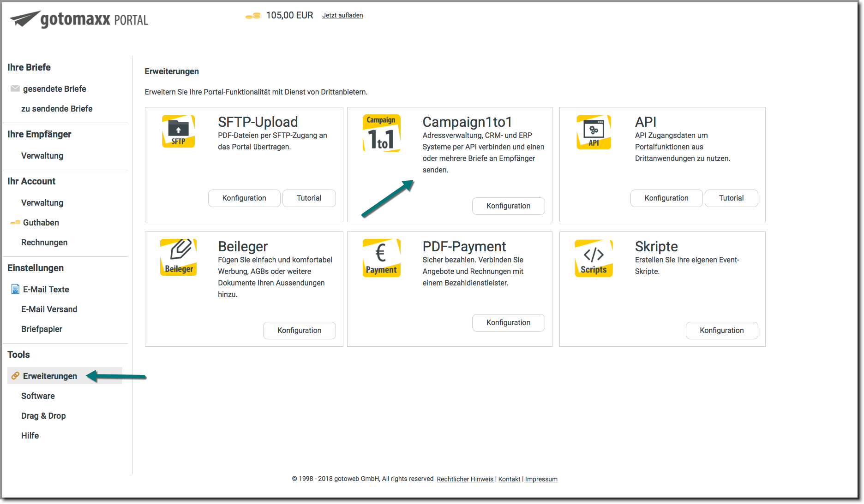The width and height of the screenshot is (864, 504).
Task: Select Guthaben in the sidebar
Action: (x=41, y=223)
